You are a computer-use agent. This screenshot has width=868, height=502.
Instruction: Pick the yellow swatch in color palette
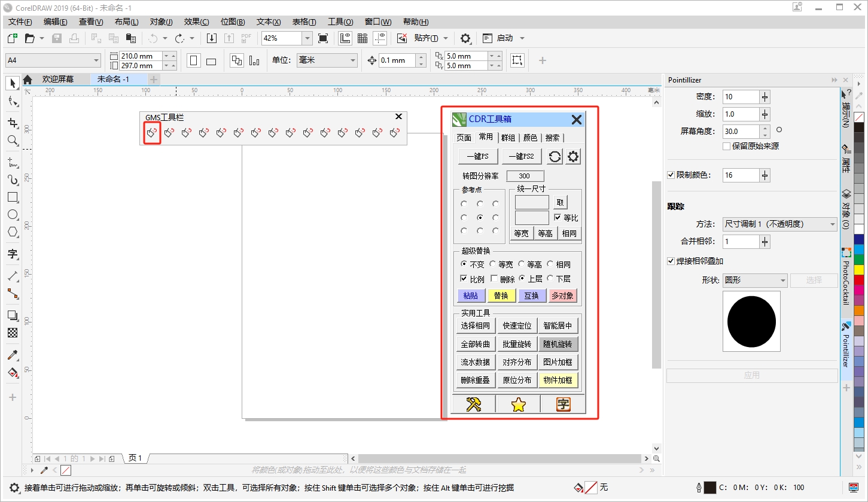point(859,270)
